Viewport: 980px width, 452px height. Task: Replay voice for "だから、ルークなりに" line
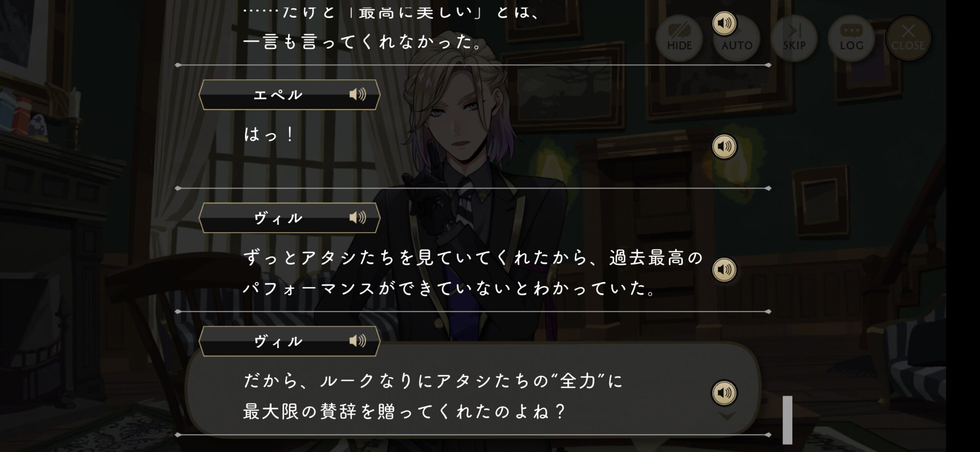click(724, 393)
